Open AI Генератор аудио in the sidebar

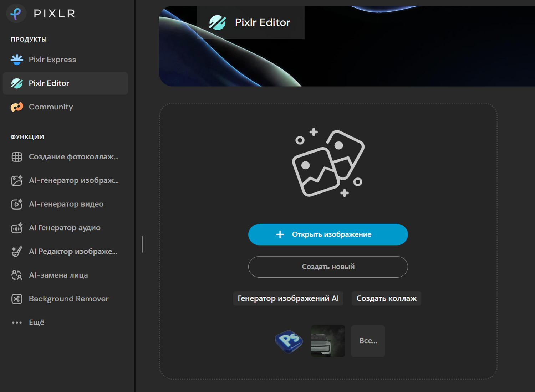tap(65, 228)
